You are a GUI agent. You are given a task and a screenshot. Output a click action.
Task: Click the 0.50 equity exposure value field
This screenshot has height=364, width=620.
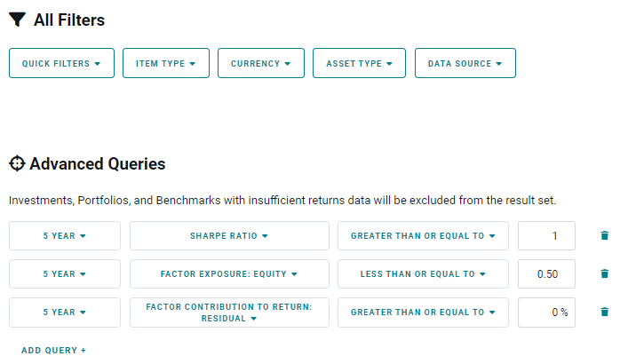click(x=546, y=274)
